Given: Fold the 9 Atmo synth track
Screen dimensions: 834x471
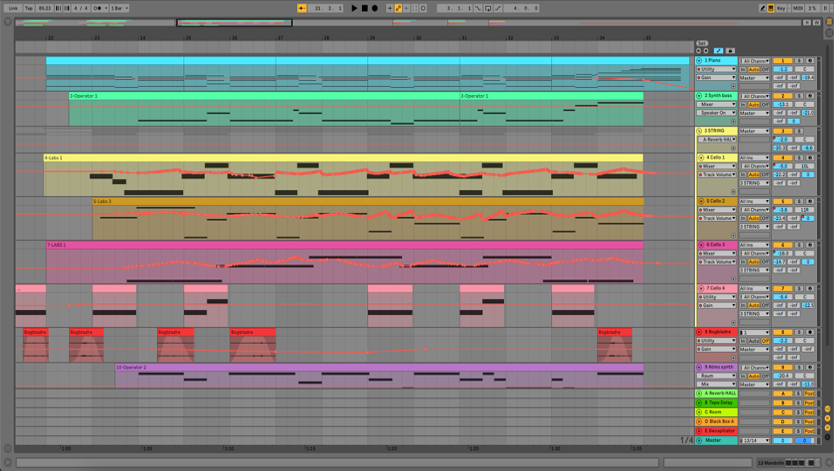Looking at the screenshot, I should (699, 367).
